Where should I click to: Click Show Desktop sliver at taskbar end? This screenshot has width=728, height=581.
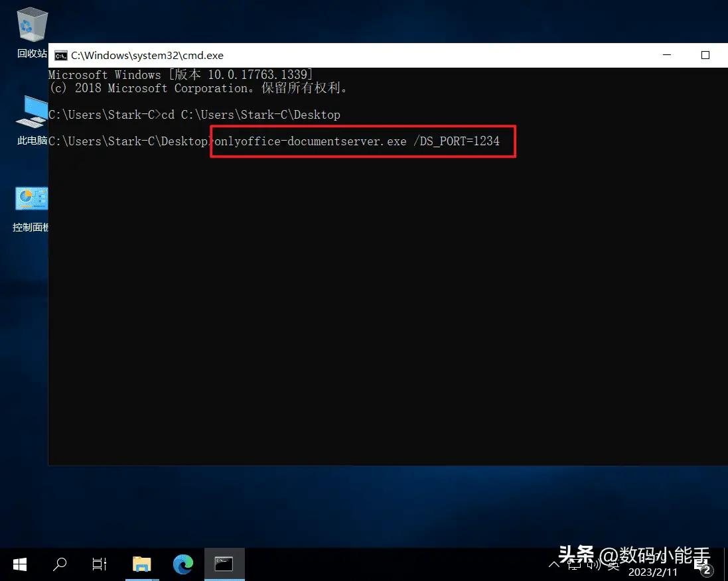pyautogui.click(x=726, y=564)
